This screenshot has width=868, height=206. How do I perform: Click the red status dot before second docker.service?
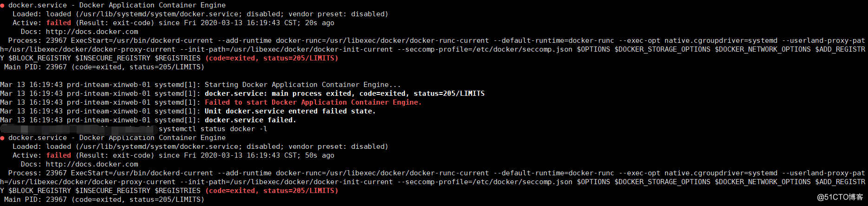(2, 138)
